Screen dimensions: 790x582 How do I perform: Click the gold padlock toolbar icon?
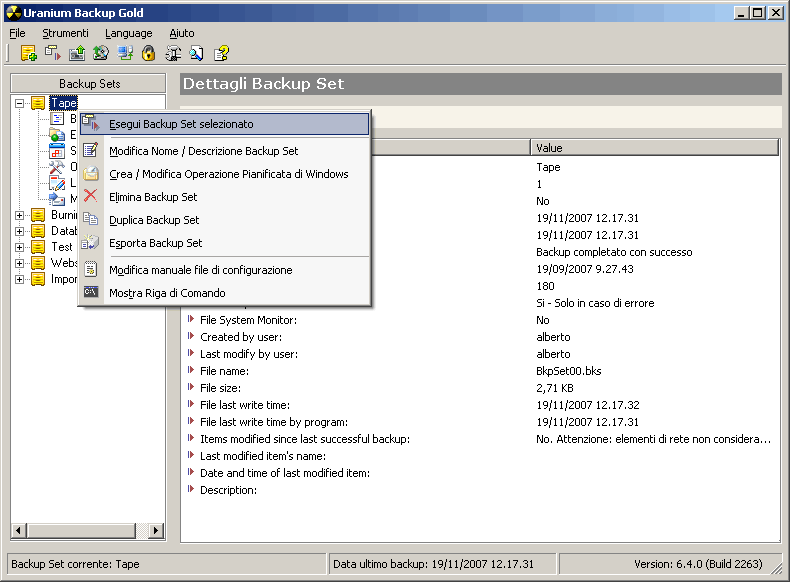pos(149,53)
